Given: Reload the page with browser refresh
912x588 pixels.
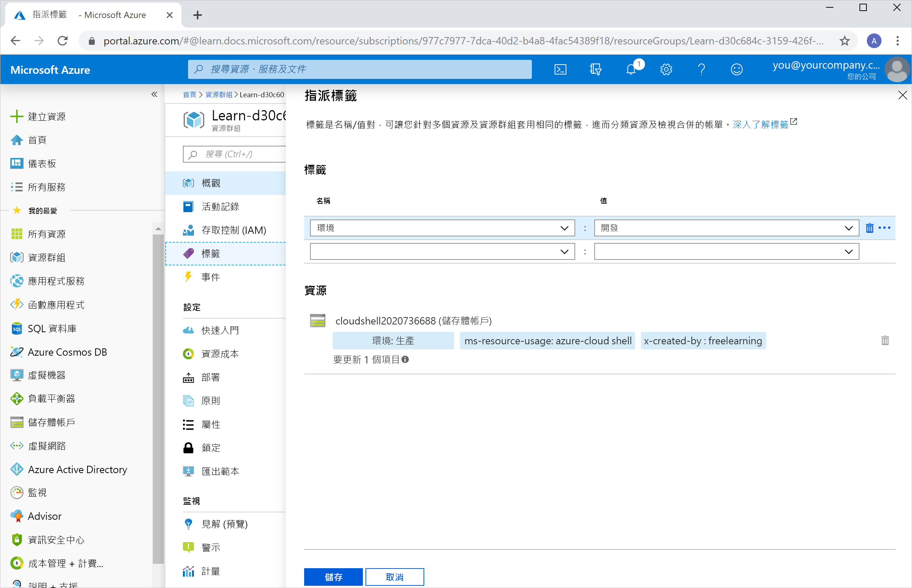Looking at the screenshot, I should click(63, 40).
